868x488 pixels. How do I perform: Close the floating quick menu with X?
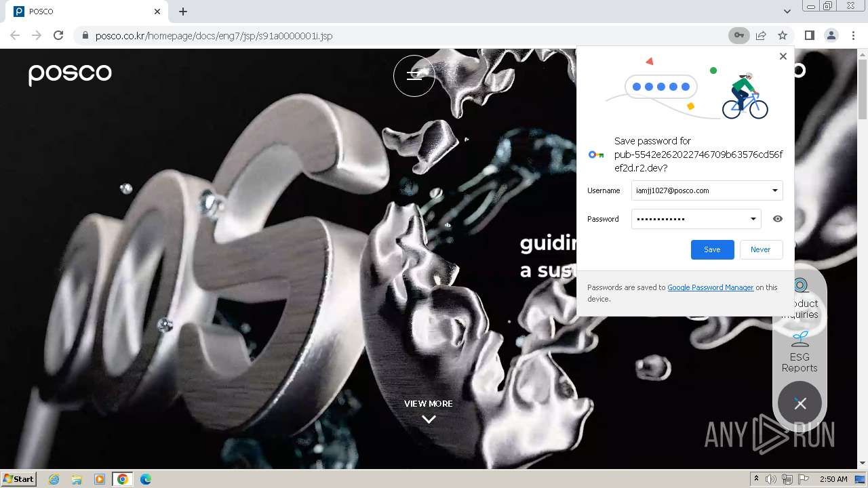800,403
